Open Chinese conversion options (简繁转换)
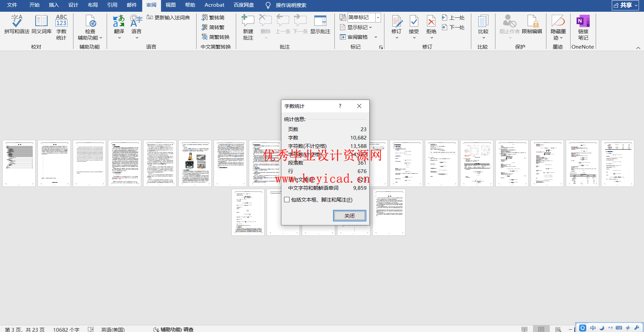Image resolution: width=644 pixels, height=332 pixels. 216,37
